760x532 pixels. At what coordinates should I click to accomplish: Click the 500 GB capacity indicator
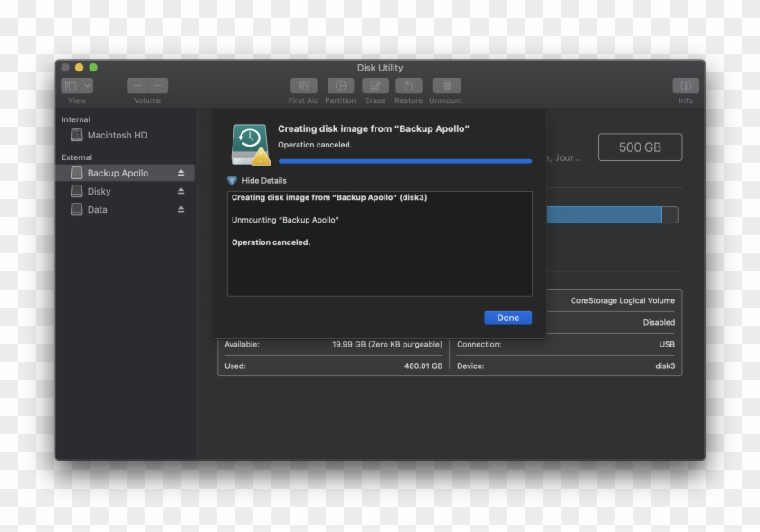click(641, 147)
